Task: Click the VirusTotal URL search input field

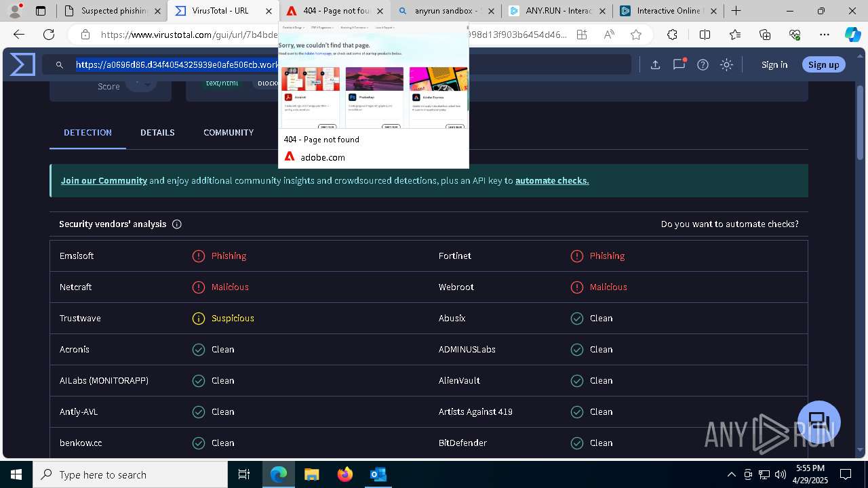Action: [x=336, y=65]
